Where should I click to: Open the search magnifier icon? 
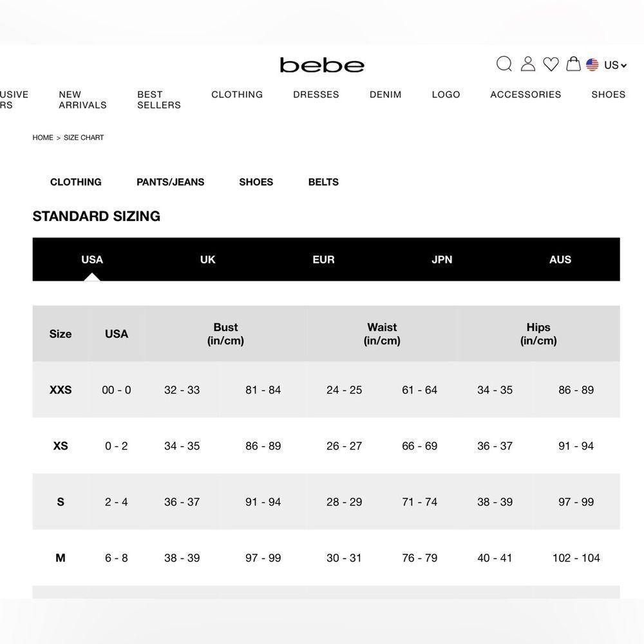tap(504, 64)
